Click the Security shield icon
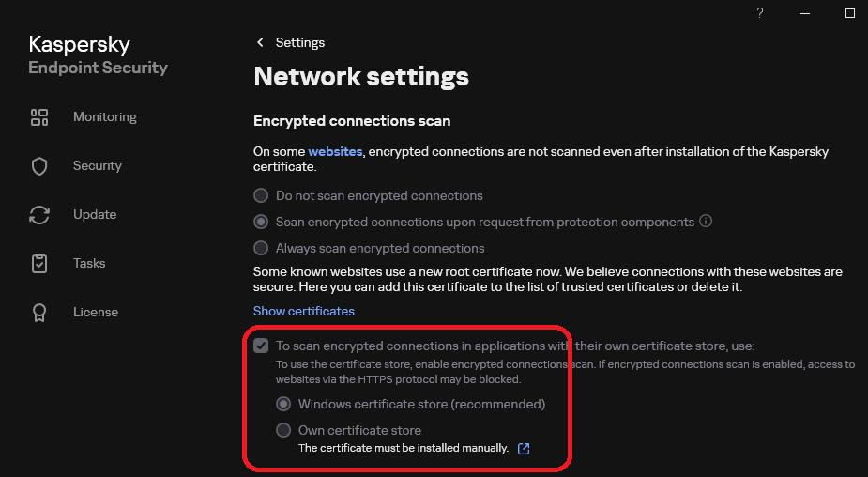868x477 pixels. pos(39,166)
